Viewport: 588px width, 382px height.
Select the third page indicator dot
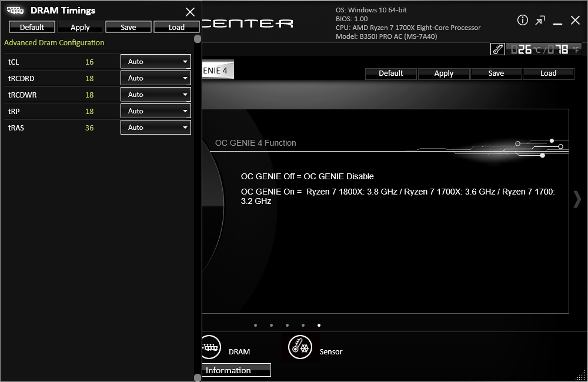click(x=288, y=326)
